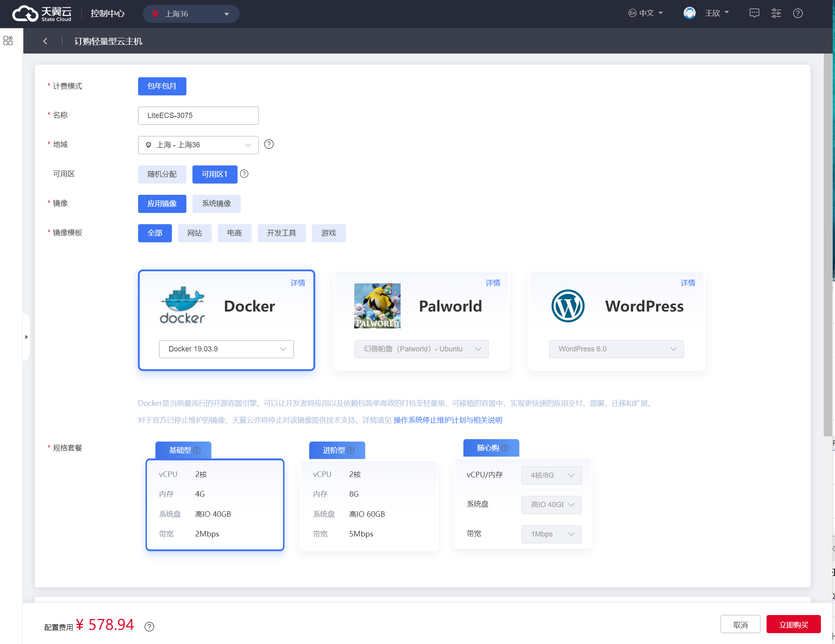The width and height of the screenshot is (835, 644).
Task: Select the 全部 template filter tab
Action: pos(155,233)
